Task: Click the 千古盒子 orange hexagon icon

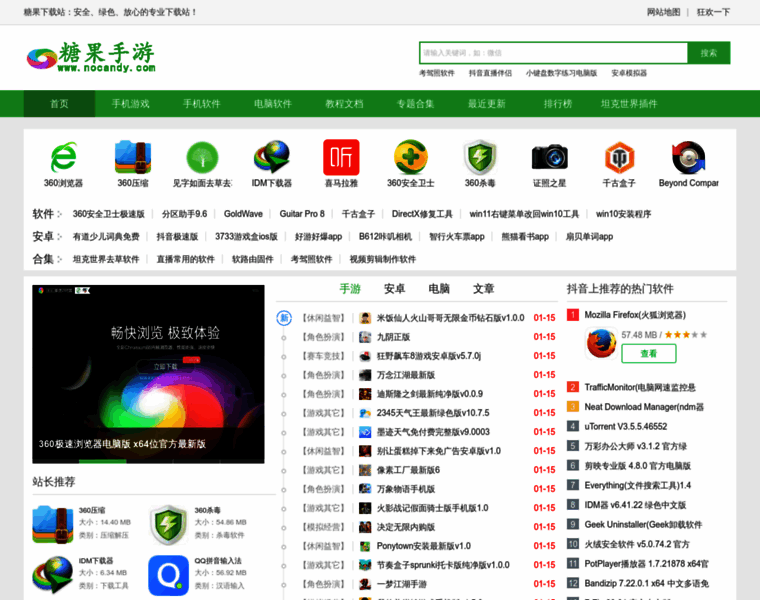Action: pyautogui.click(x=619, y=157)
